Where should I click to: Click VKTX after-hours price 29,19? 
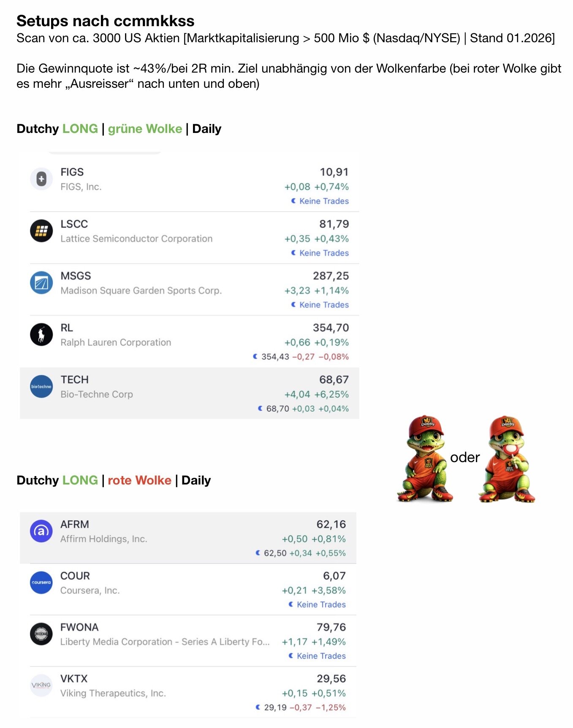point(275,708)
